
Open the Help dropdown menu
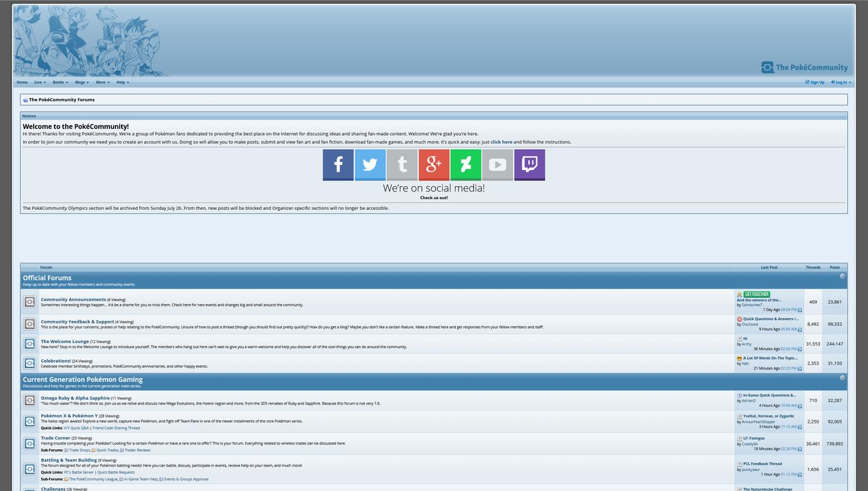[123, 82]
